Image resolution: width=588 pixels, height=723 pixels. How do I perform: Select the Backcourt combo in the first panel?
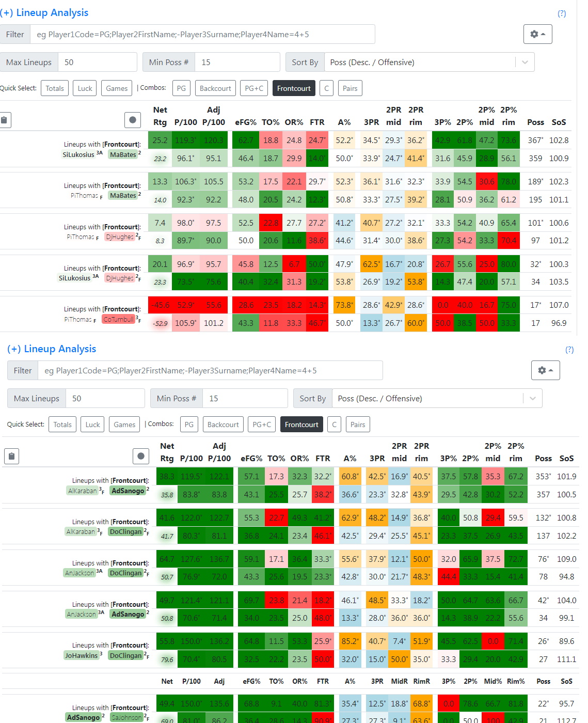coord(215,88)
